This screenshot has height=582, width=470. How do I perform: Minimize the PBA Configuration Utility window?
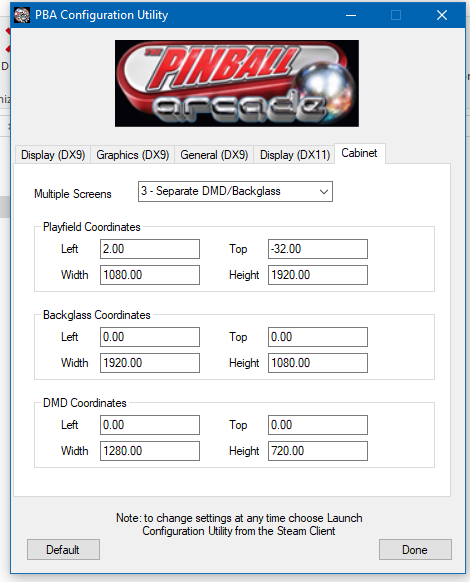pos(351,15)
